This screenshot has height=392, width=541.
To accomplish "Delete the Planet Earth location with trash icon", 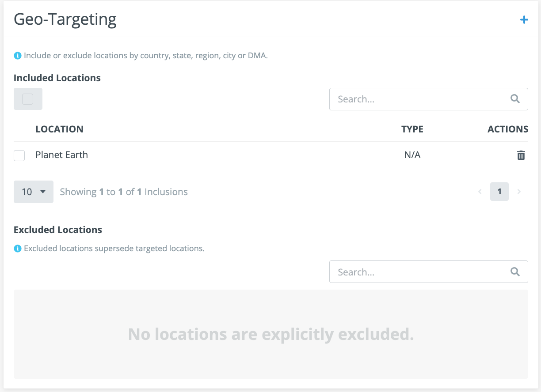I will click(521, 155).
